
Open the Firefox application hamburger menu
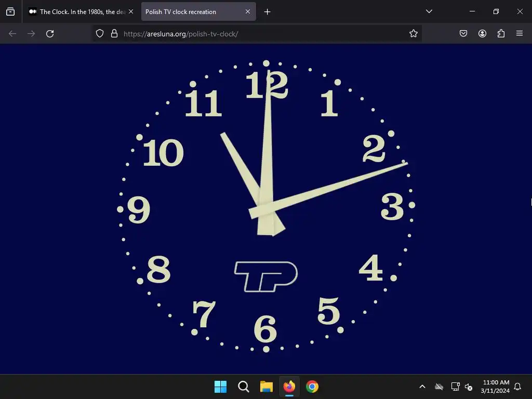(520, 34)
